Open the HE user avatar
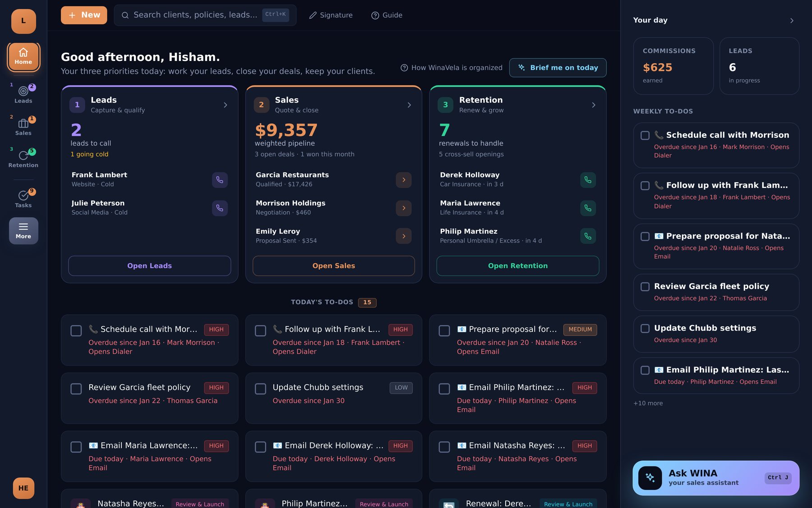Screen dimensions: 812x508 23,488
